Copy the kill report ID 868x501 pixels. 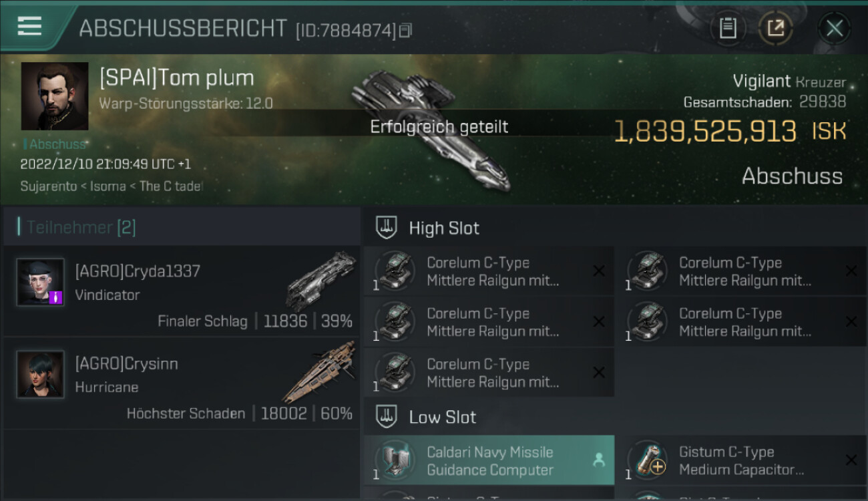pyautogui.click(x=407, y=30)
